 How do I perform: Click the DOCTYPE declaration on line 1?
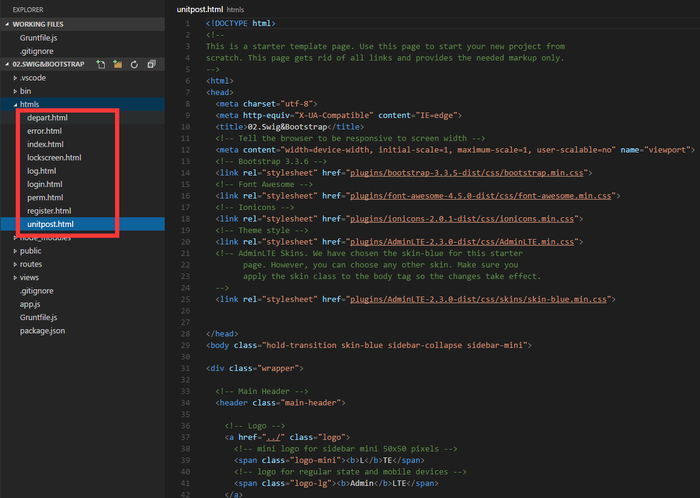pyautogui.click(x=241, y=23)
